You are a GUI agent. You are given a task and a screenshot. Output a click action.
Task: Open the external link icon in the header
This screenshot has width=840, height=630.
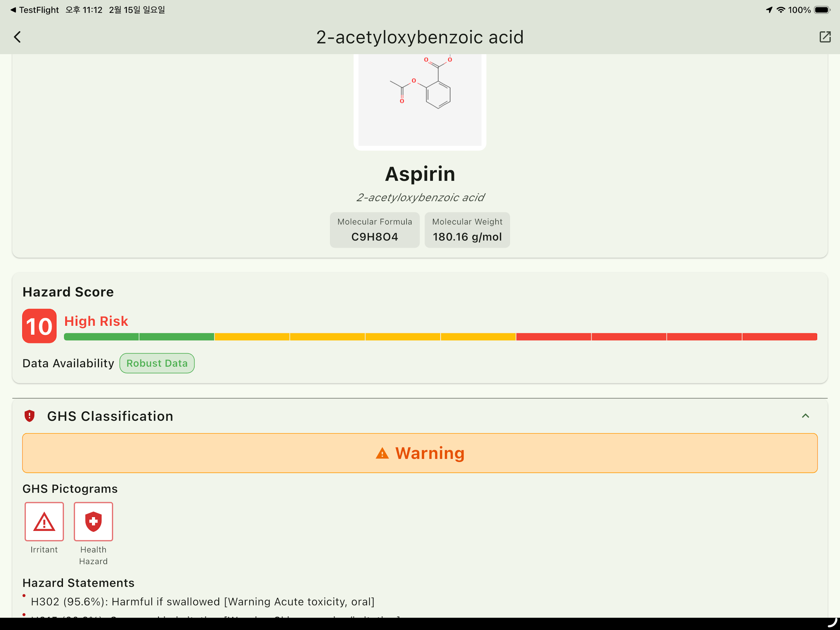(825, 37)
